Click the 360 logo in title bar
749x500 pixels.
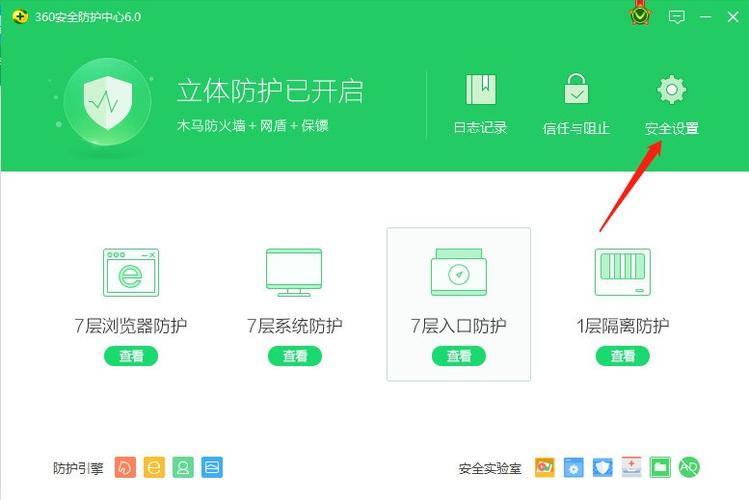coord(20,17)
